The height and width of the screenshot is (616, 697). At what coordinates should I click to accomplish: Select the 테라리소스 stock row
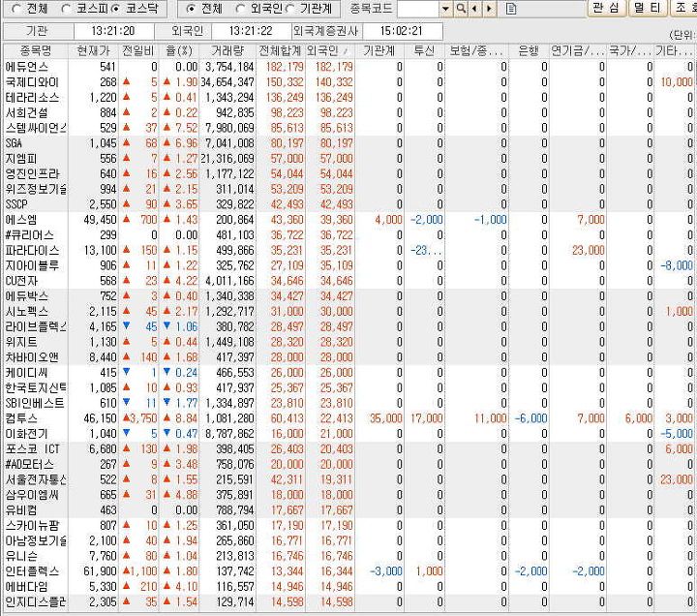click(x=348, y=98)
